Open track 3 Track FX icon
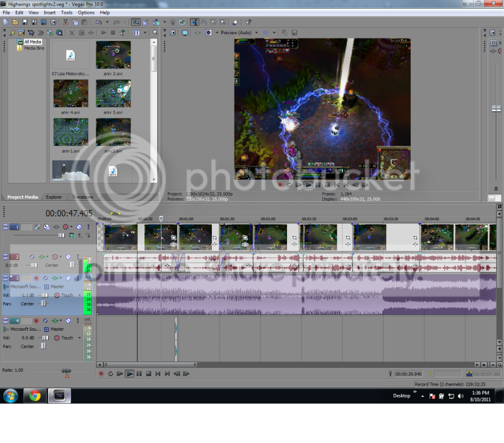 point(55,278)
